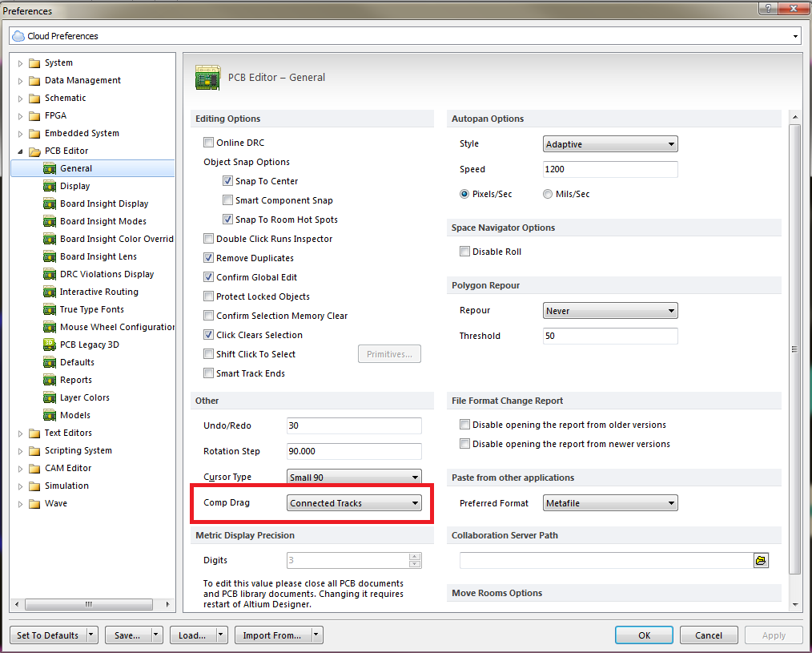Click the Save... button

(127, 635)
